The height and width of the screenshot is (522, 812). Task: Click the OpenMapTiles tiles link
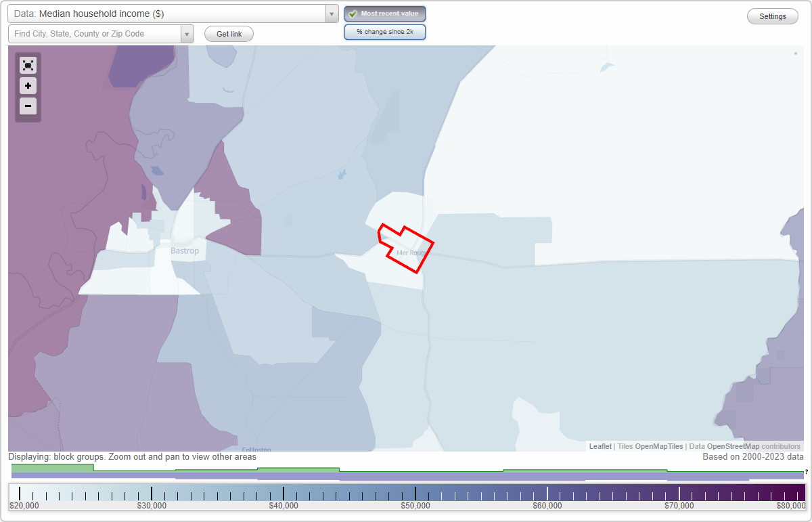point(659,446)
